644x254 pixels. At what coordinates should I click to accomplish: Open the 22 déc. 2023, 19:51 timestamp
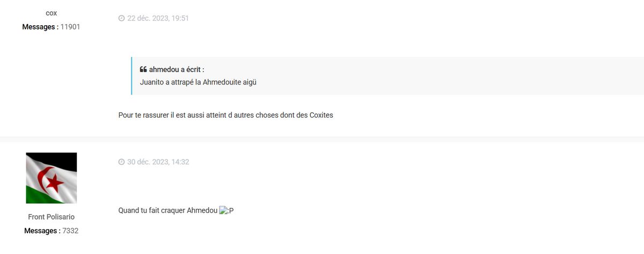pyautogui.click(x=158, y=18)
